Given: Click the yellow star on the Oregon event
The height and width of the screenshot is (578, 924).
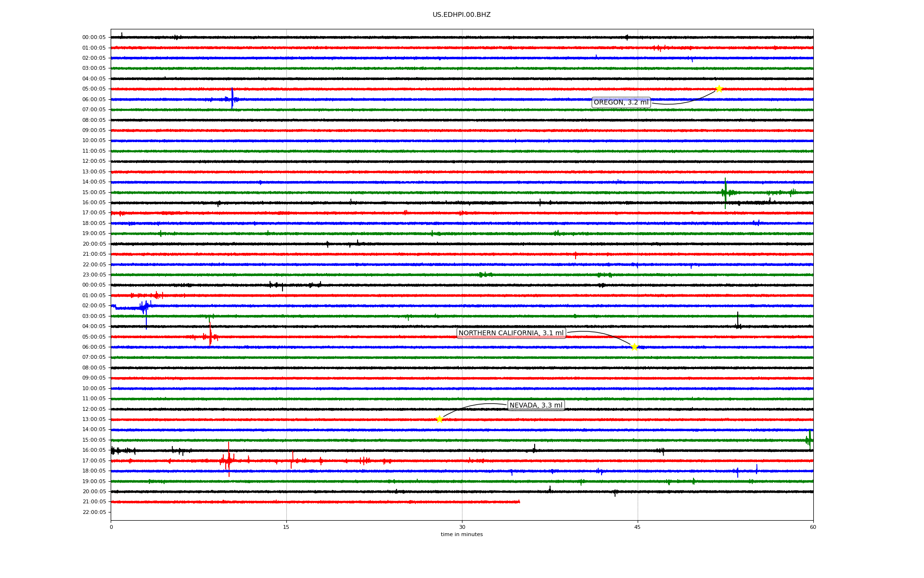Looking at the screenshot, I should coord(719,89).
